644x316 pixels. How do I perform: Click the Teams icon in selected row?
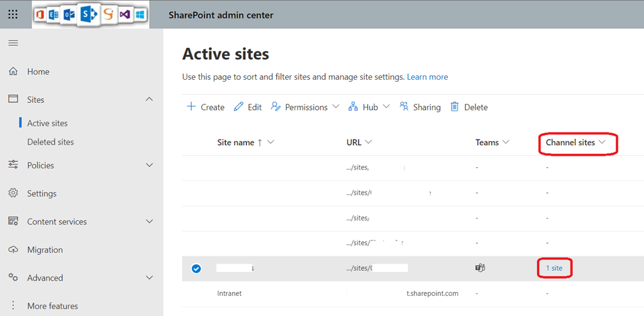tap(480, 268)
